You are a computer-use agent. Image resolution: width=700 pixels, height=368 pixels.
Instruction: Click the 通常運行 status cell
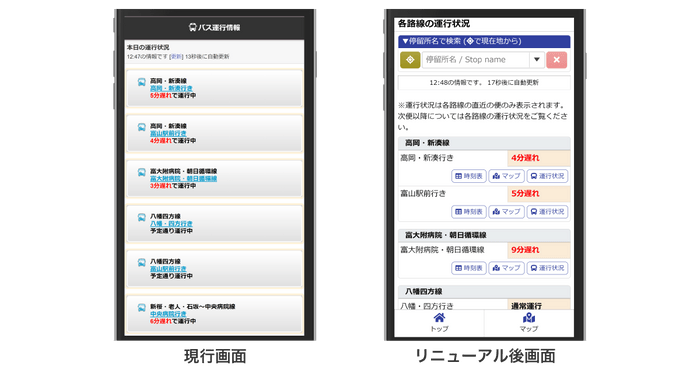[538, 305]
